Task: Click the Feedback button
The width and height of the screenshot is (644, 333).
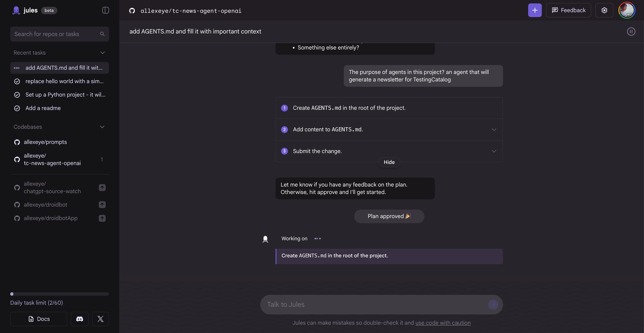Action: 568,10
